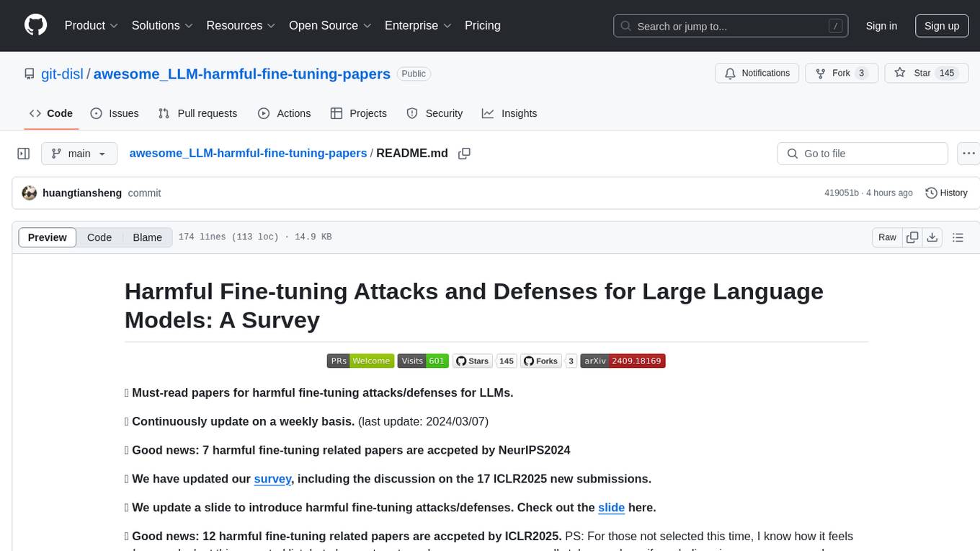Focus the Search or jump to field
This screenshot has height=551, width=980.
point(731,26)
